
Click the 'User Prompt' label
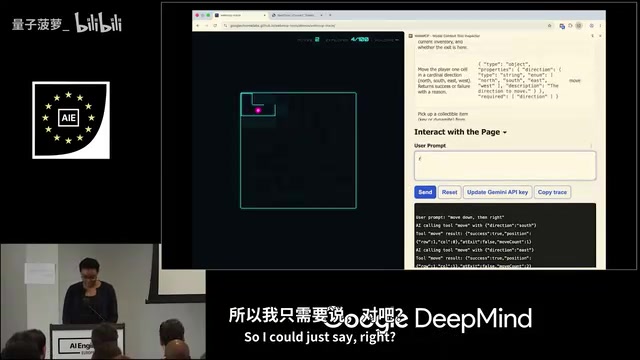tap(430, 146)
